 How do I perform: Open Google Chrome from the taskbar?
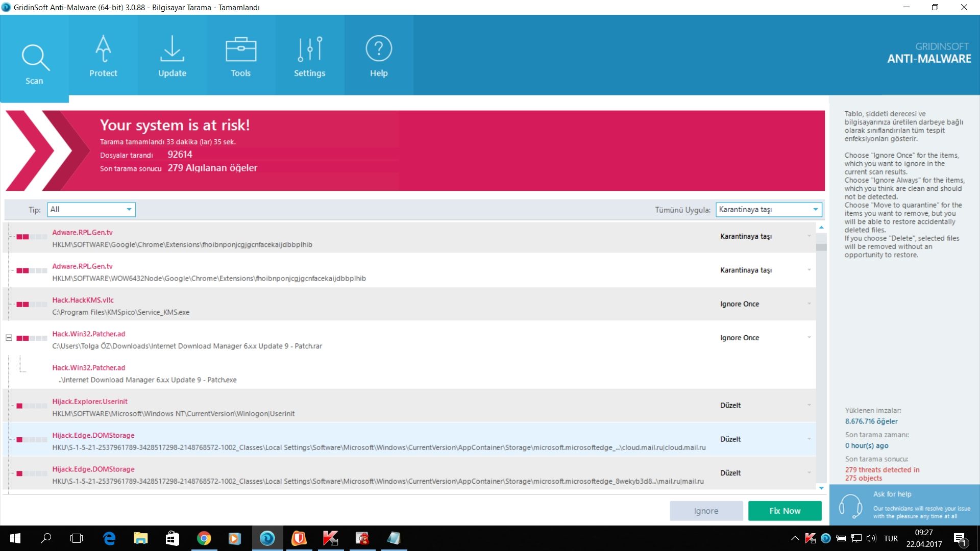[x=204, y=538]
